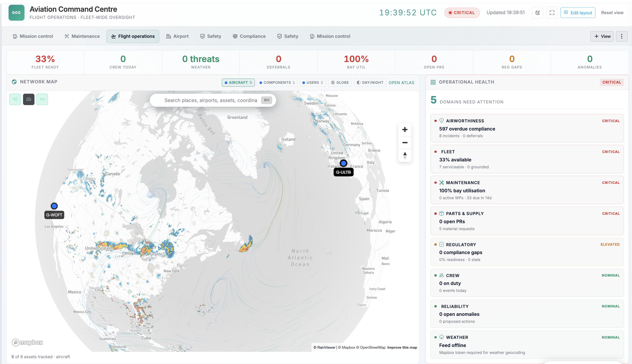Toggle the radio signal layer icon on map
632x364 pixels.
(42, 99)
